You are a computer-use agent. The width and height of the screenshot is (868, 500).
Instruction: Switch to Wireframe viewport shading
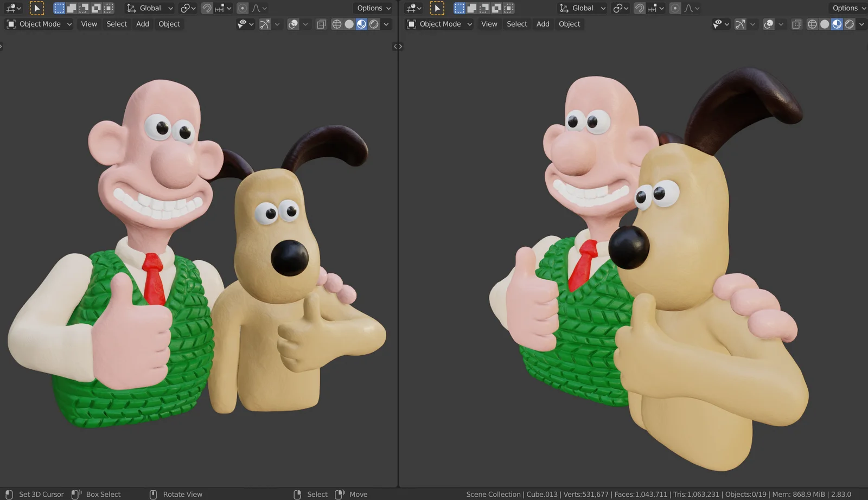[x=337, y=24]
